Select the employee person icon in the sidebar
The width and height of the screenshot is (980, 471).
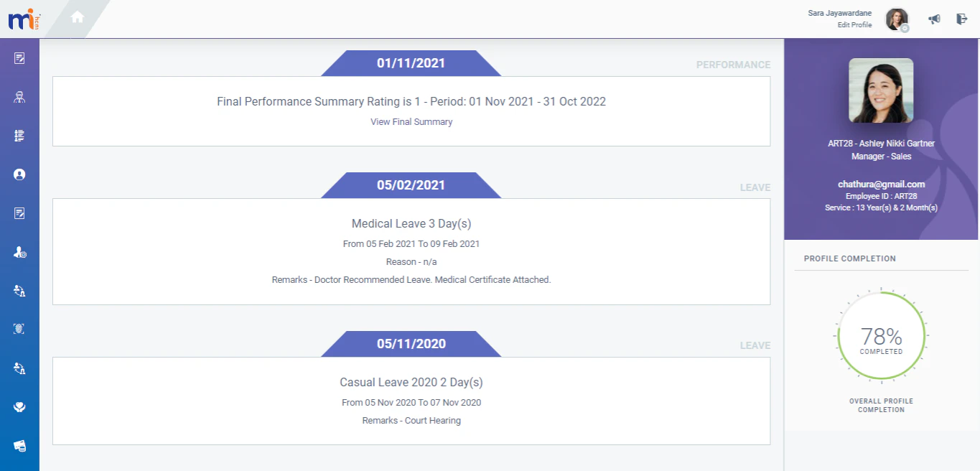pos(19,96)
